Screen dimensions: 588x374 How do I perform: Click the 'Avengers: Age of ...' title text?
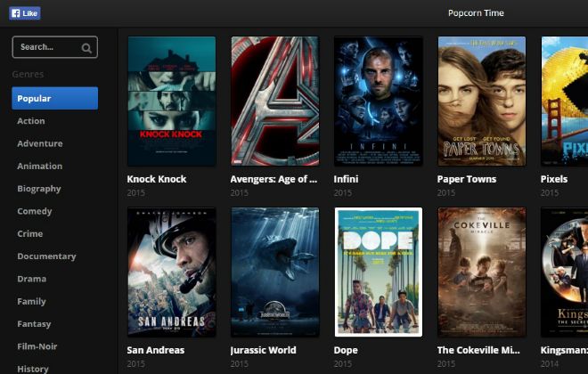[x=274, y=180]
